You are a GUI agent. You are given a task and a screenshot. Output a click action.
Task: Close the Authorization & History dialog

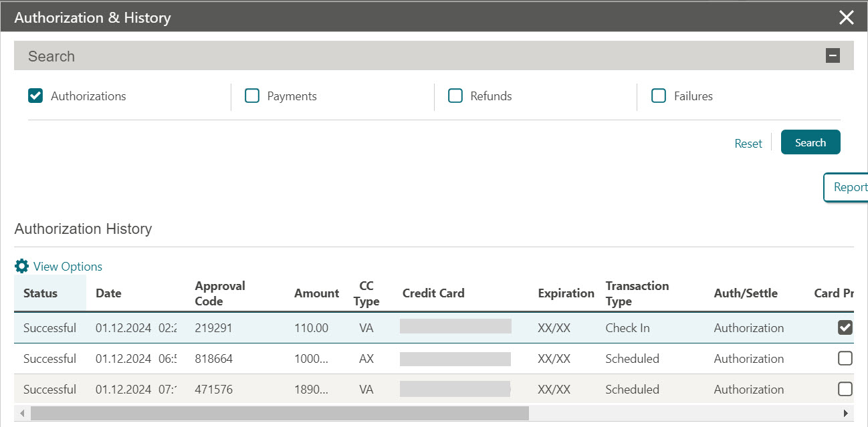tap(846, 17)
